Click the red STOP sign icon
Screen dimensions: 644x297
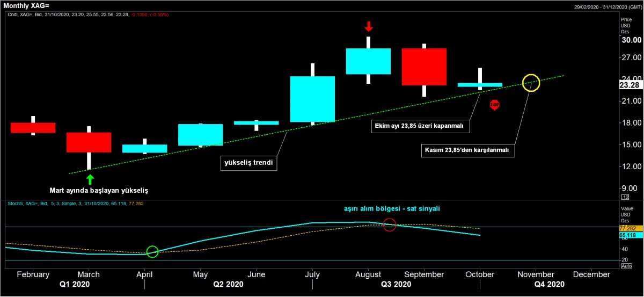coord(495,105)
